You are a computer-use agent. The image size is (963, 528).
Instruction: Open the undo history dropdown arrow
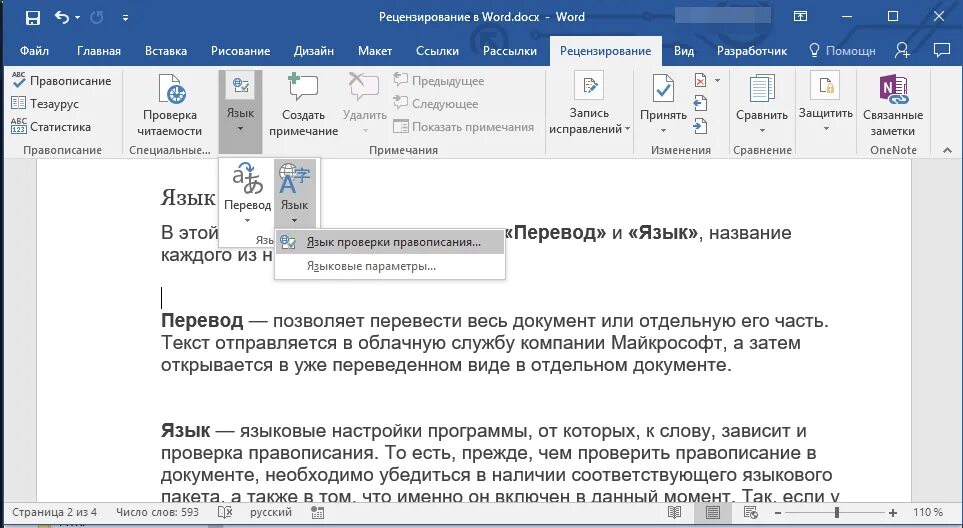click(77, 18)
